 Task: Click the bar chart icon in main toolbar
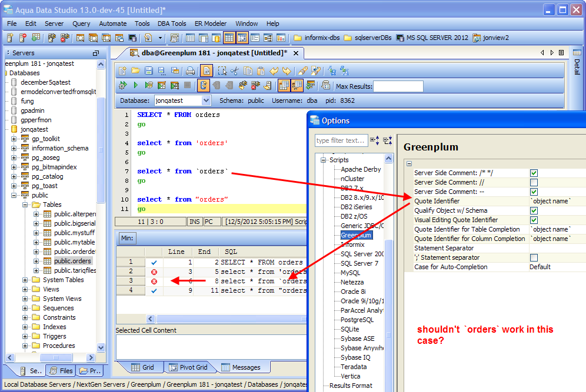281,38
